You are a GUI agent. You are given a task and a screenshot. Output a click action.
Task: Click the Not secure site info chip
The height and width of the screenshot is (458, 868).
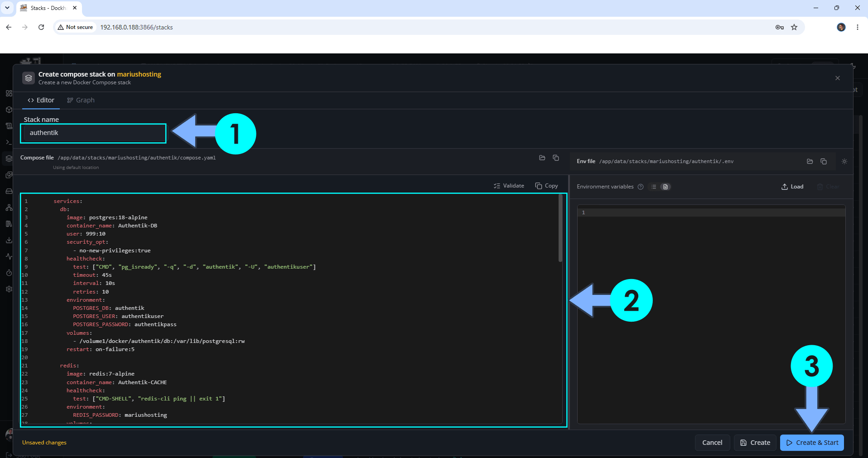point(75,27)
